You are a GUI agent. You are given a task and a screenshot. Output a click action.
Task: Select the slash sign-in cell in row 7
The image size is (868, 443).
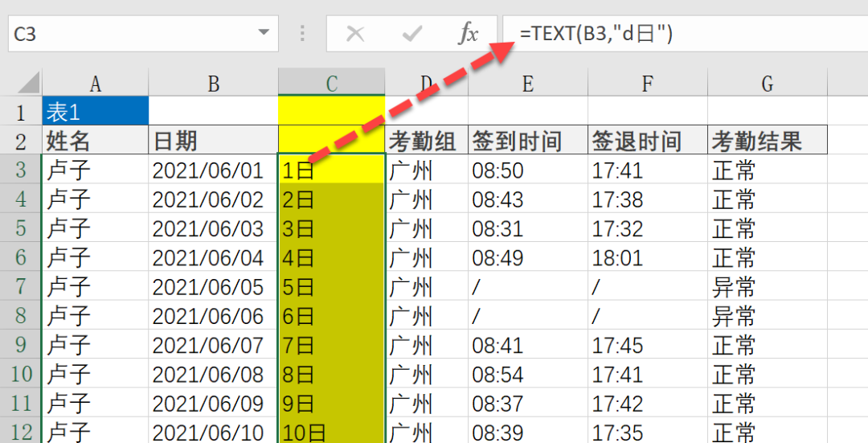point(528,286)
